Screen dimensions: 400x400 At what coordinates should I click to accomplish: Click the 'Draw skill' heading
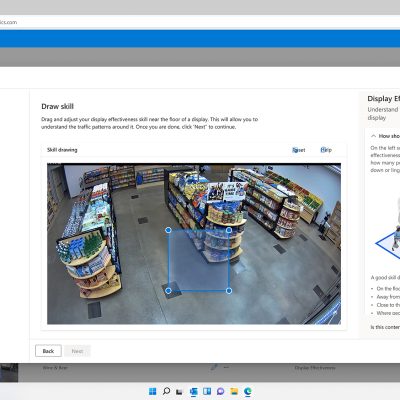point(57,106)
